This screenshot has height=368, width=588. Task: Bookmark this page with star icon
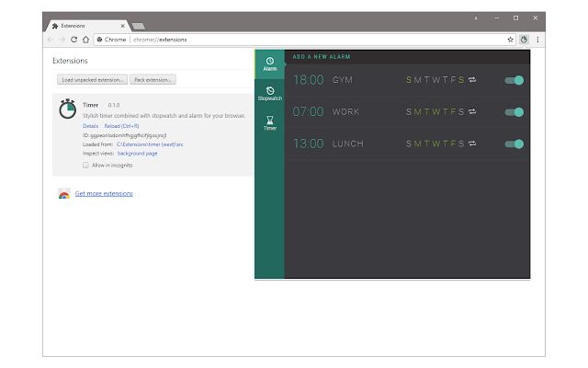coord(510,40)
